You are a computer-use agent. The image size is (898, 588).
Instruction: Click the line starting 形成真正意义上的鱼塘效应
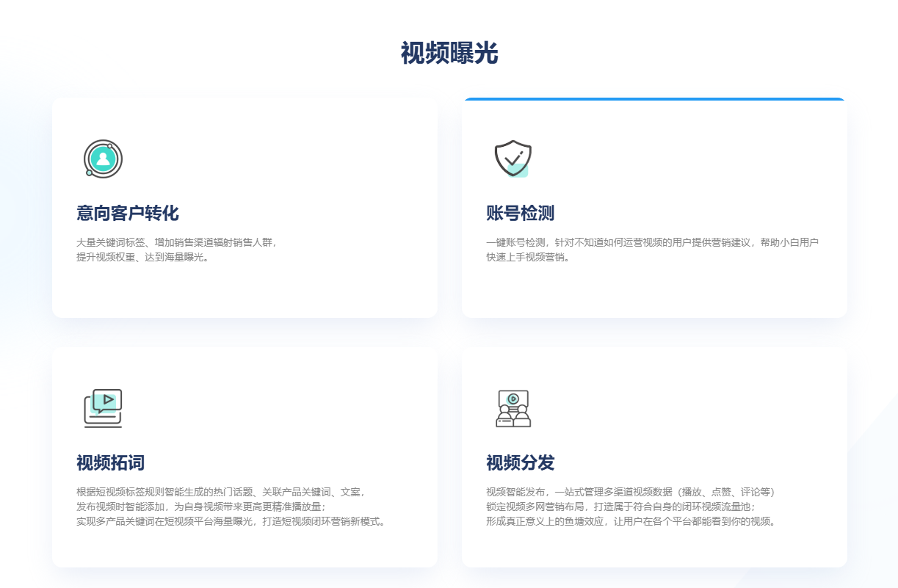[x=631, y=521]
